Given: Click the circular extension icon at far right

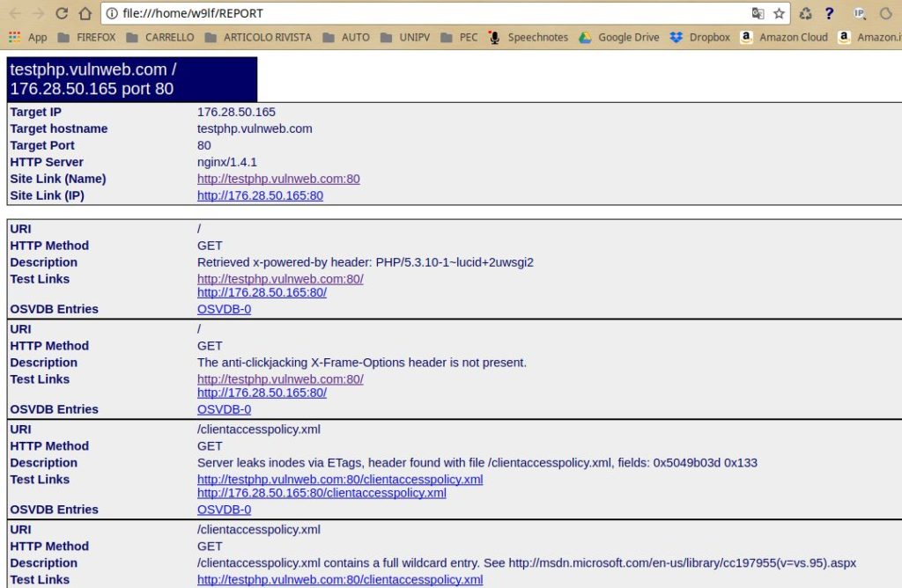Looking at the screenshot, I should click(886, 13).
